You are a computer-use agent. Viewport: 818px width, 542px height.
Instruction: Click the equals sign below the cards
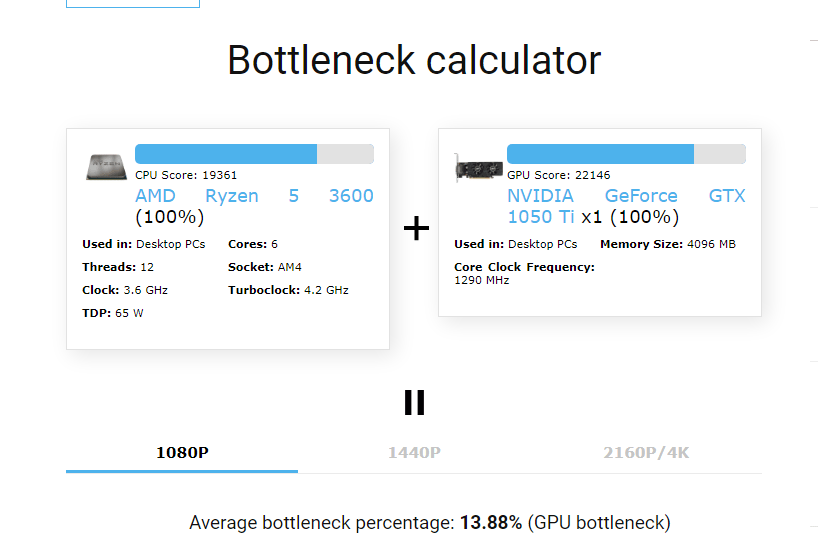[415, 402]
